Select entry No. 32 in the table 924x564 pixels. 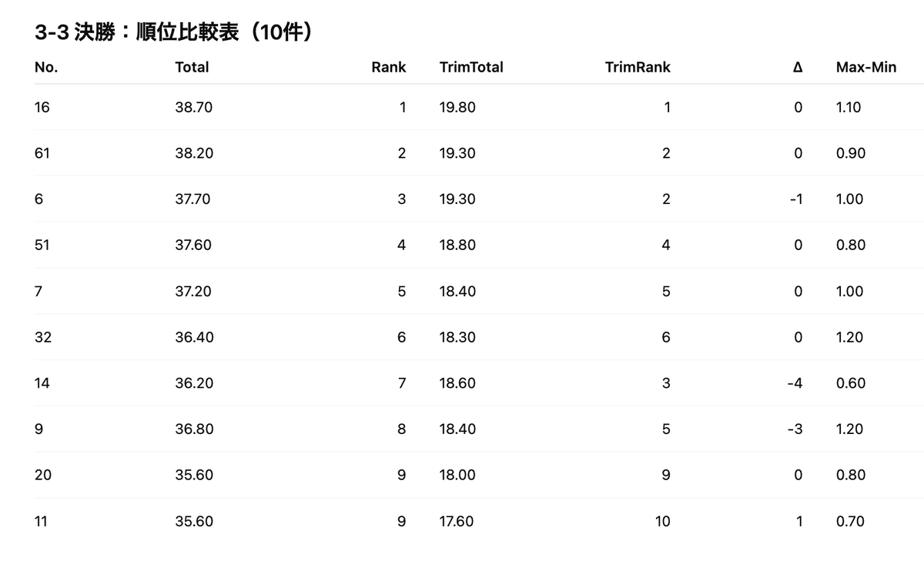pyautogui.click(x=42, y=337)
